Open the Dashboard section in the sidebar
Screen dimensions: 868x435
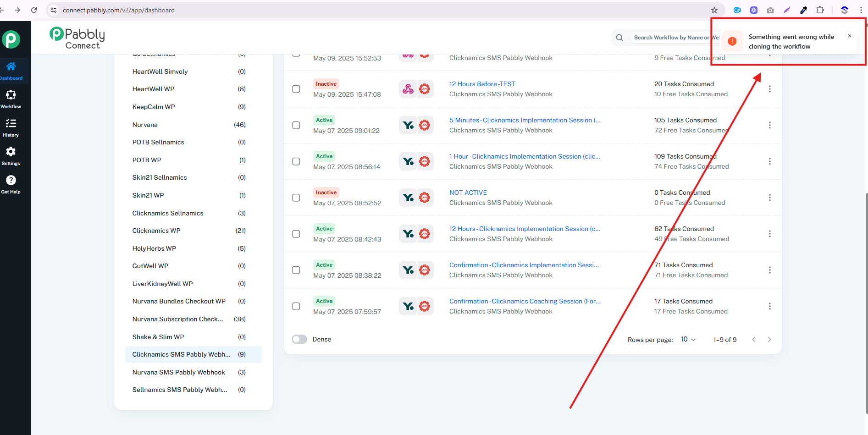[x=11, y=71]
